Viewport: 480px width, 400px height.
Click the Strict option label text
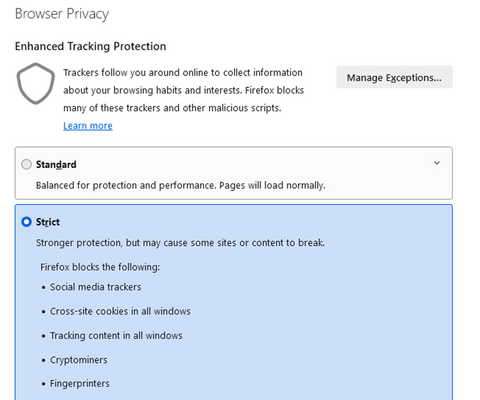click(48, 222)
